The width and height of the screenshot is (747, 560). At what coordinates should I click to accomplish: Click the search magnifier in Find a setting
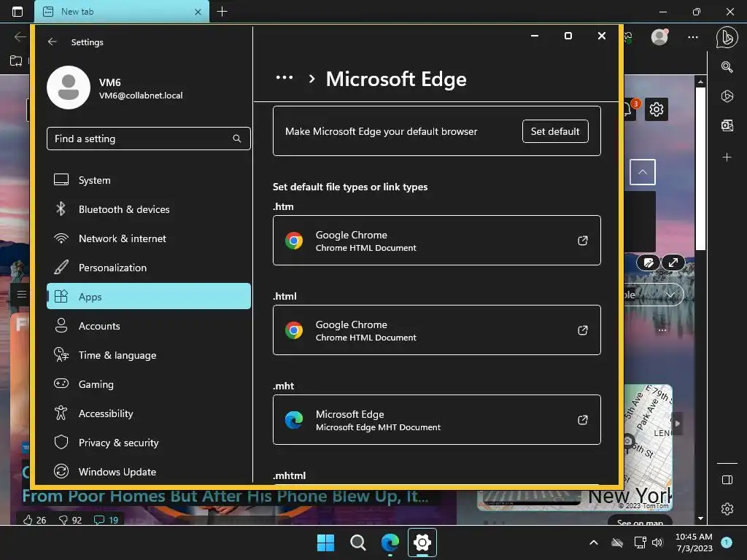(x=237, y=139)
